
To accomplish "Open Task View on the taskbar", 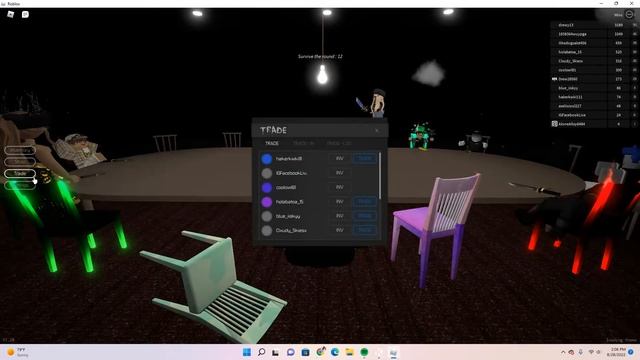I will (x=276, y=352).
